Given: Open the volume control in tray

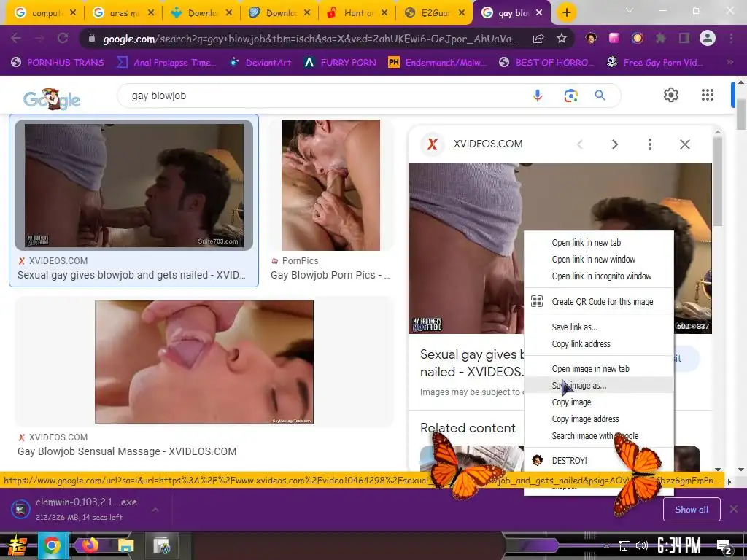Looking at the screenshot, I should 642,545.
